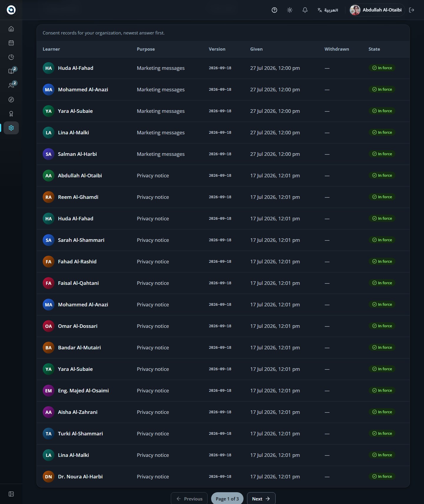Click the logout icon

[412, 10]
